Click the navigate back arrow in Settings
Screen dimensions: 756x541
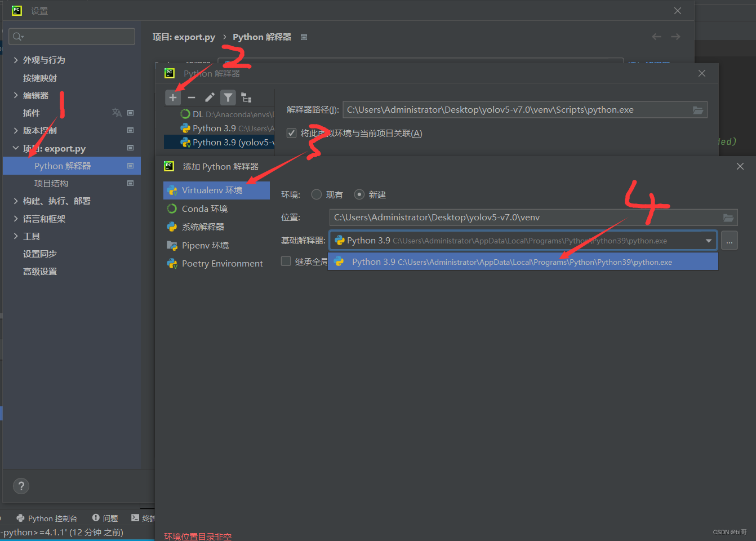tap(656, 37)
